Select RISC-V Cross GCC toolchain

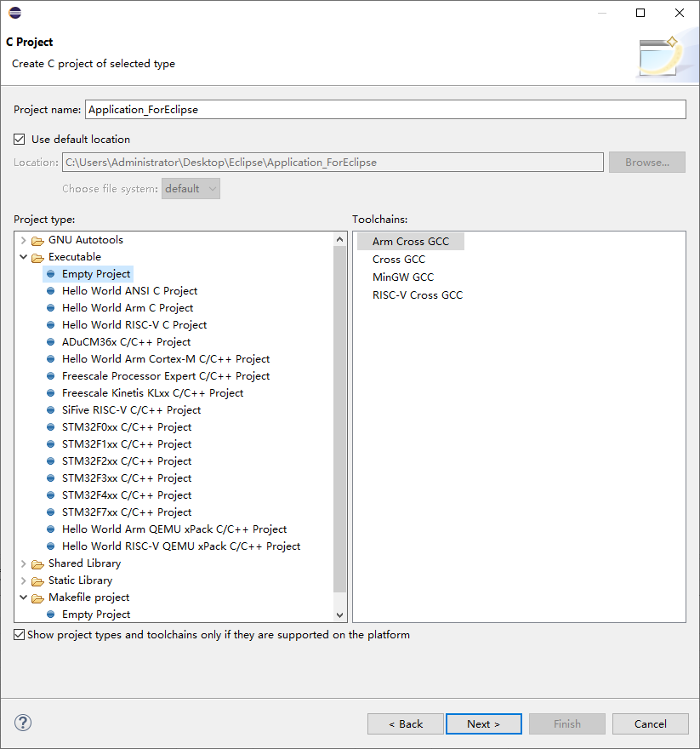tap(418, 295)
